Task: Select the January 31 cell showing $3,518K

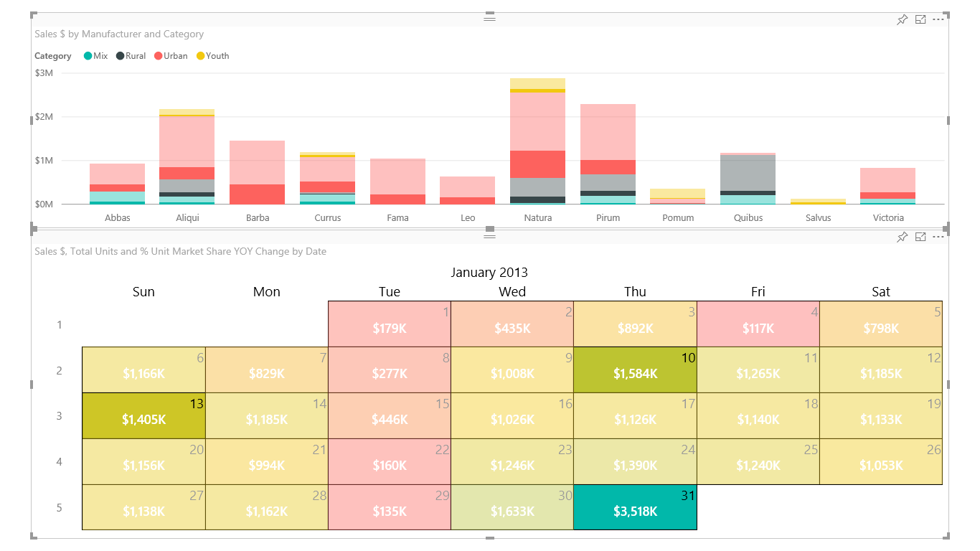Action: coord(635,507)
